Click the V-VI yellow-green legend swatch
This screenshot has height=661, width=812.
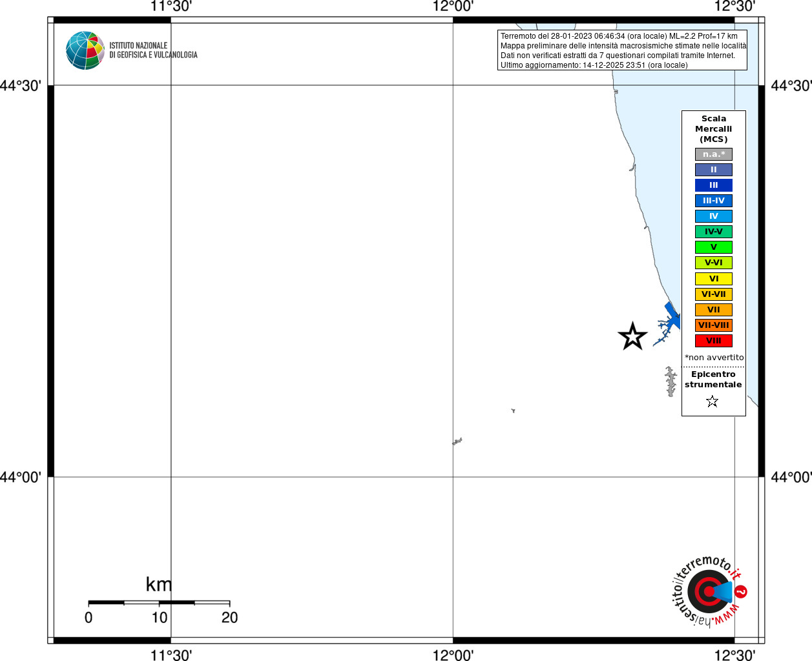tap(713, 263)
